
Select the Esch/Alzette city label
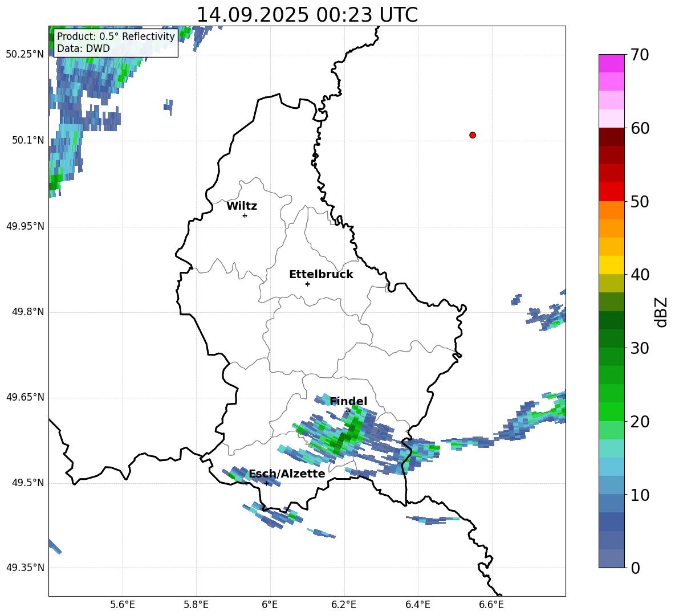(287, 474)
